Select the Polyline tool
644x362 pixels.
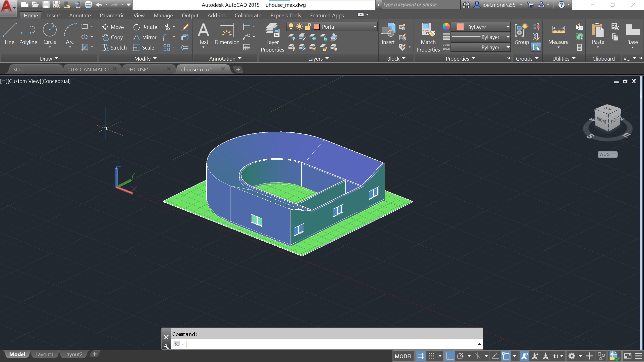[28, 34]
